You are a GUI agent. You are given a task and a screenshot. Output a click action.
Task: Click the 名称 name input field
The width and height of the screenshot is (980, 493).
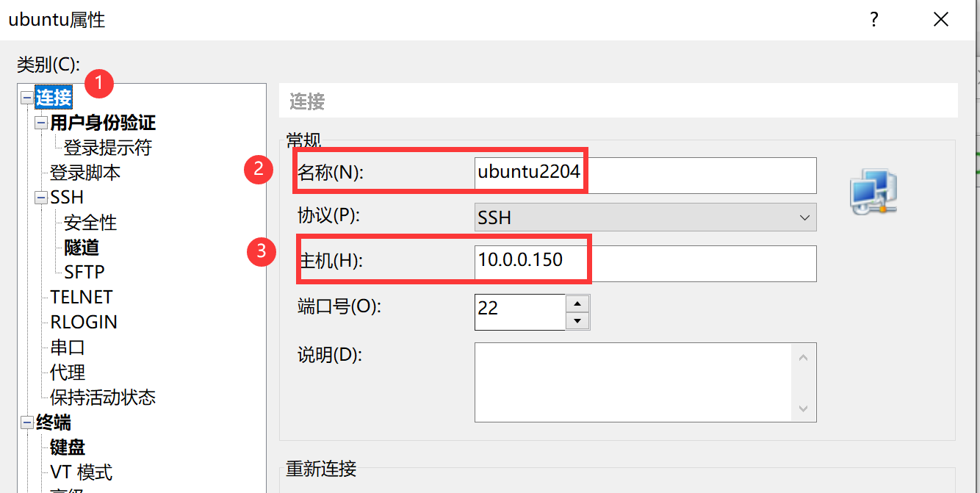coord(645,175)
